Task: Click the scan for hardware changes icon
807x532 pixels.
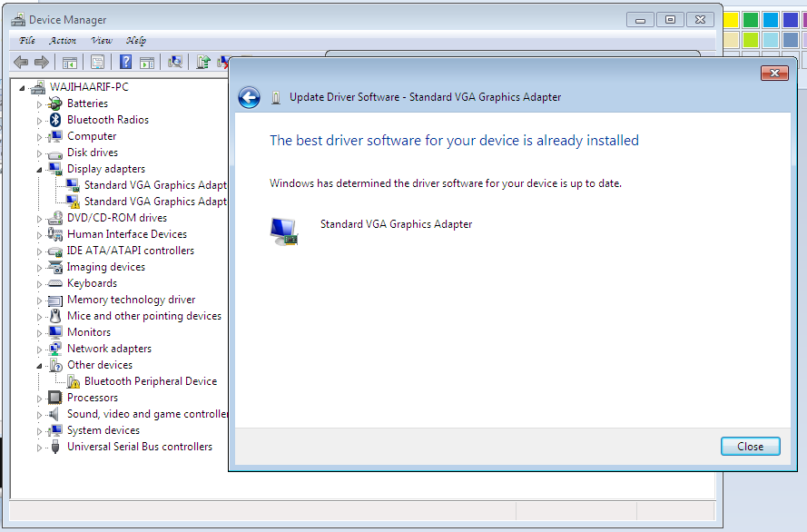Action: coord(175,63)
